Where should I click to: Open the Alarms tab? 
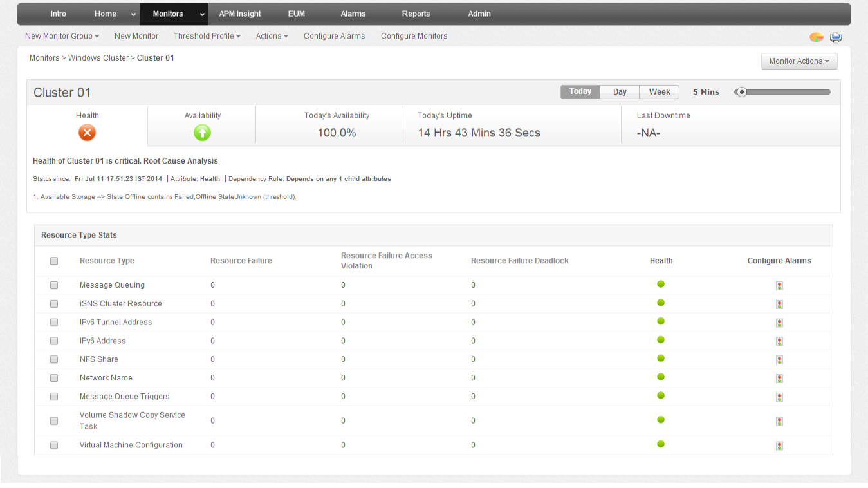353,14
